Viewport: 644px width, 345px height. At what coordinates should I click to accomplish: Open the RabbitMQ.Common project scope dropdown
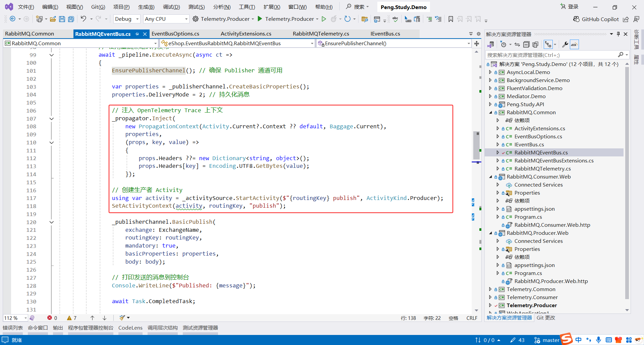[80, 43]
